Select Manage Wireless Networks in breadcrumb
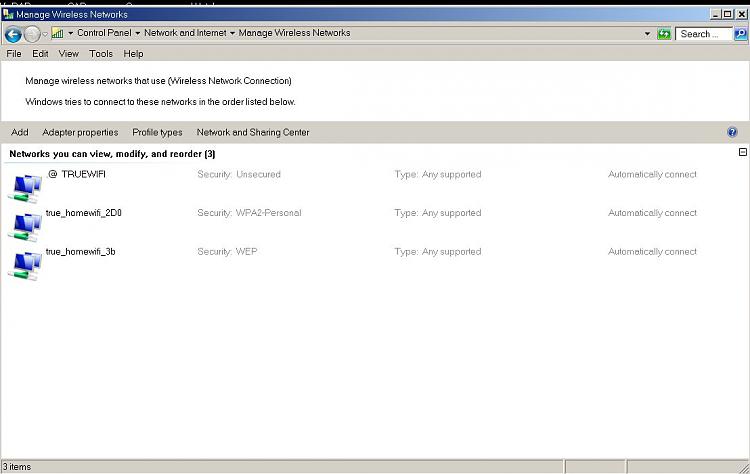Image resolution: width=750 pixels, height=474 pixels. [294, 33]
